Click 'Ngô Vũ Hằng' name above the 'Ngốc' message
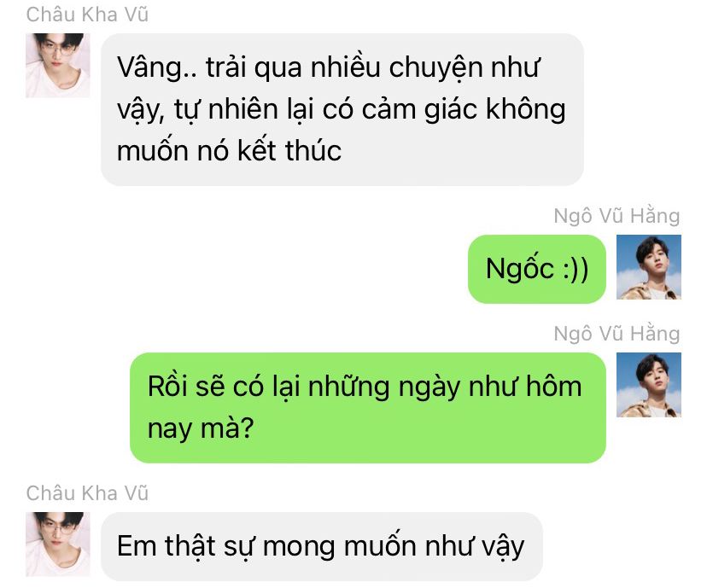This screenshot has width=707, height=588. pos(616,216)
